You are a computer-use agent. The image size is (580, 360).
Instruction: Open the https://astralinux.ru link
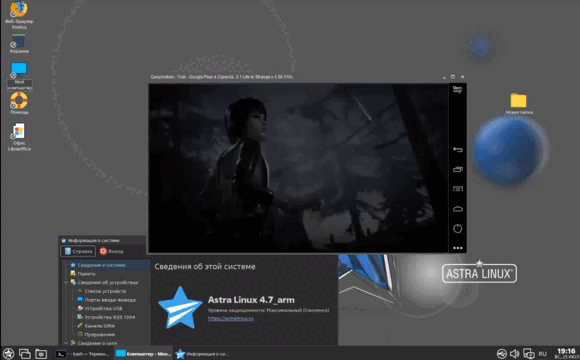pyautogui.click(x=230, y=318)
